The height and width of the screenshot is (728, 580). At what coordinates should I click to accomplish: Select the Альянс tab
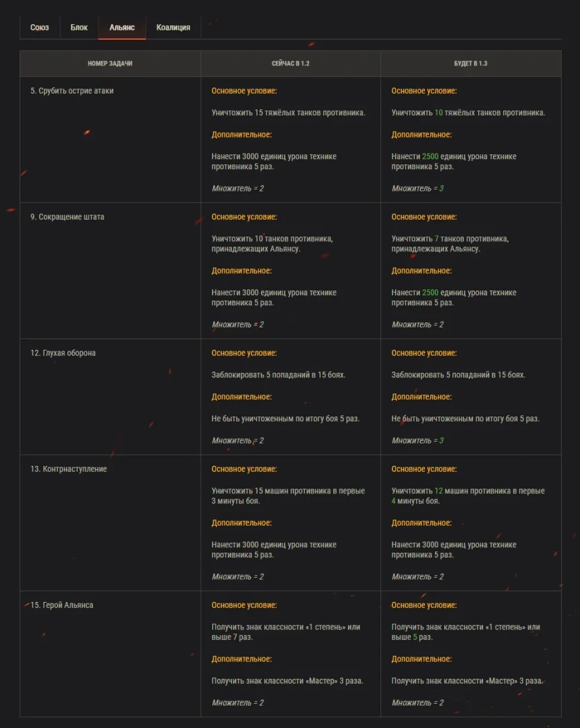coord(122,28)
